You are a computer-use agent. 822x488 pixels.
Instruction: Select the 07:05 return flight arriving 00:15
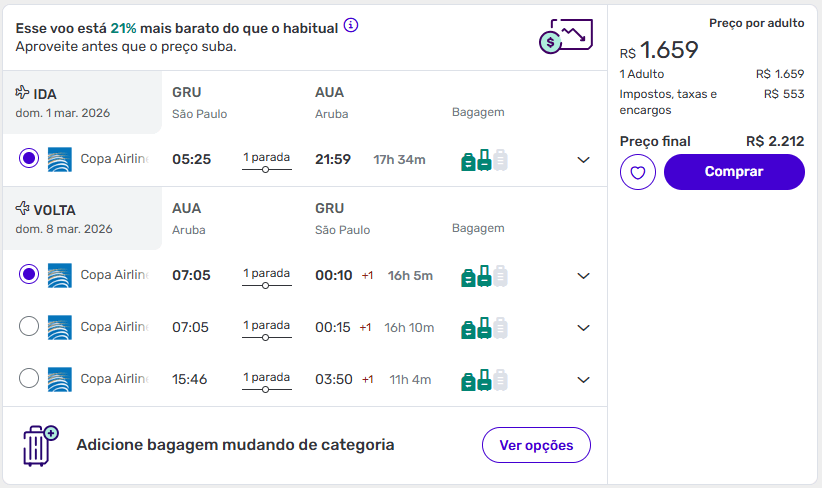29,326
